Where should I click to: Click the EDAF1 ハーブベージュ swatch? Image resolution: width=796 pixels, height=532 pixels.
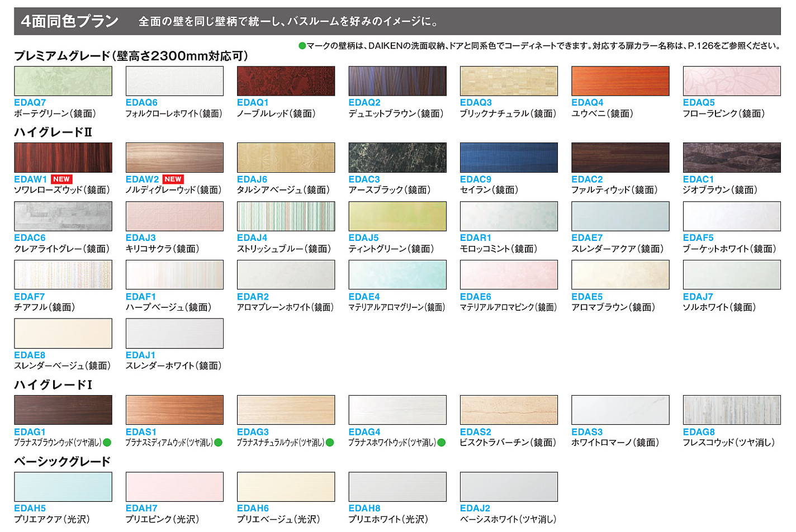point(174,274)
